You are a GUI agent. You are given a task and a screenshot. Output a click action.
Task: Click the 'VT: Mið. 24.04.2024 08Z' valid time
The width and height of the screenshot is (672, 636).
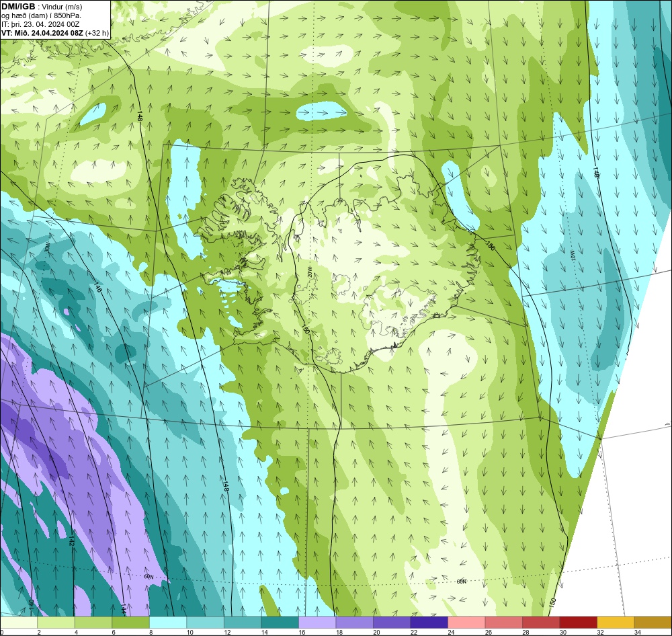pos(42,33)
